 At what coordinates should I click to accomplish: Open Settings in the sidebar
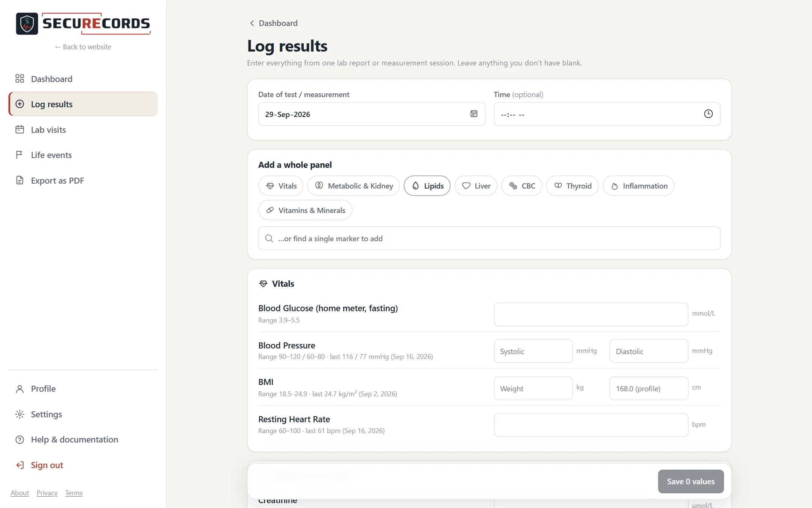[x=83, y=414]
